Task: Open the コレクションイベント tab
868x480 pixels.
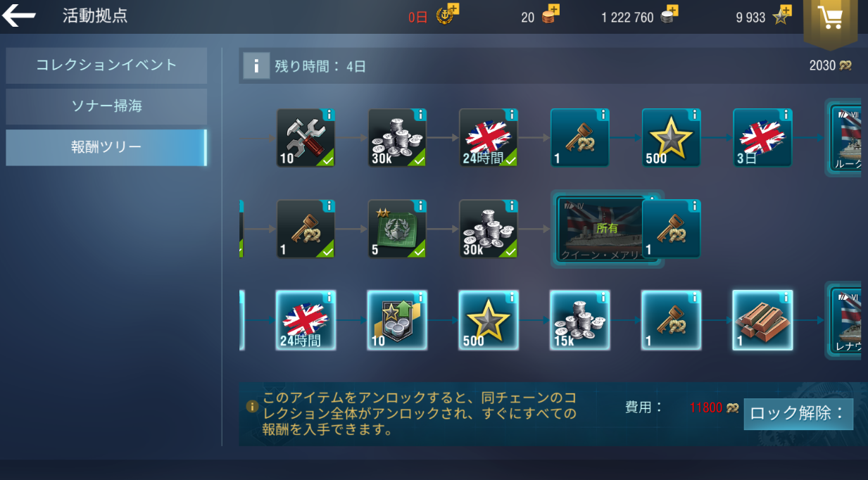Action: 106,65
